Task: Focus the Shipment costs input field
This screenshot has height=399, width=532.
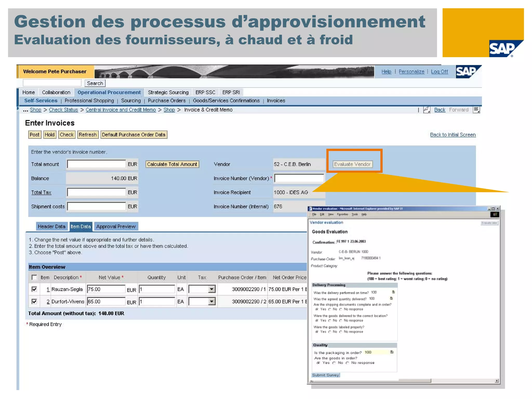Action: tap(96, 206)
